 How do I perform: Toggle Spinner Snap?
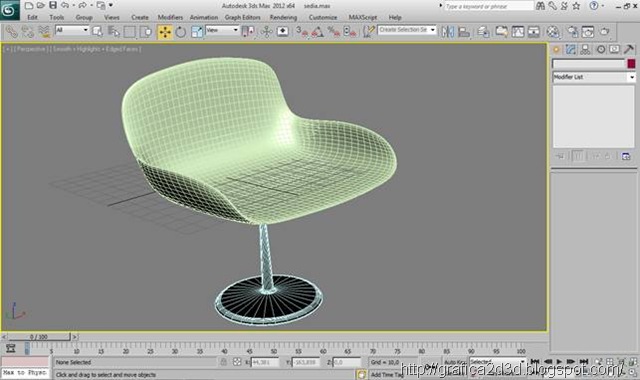350,31
